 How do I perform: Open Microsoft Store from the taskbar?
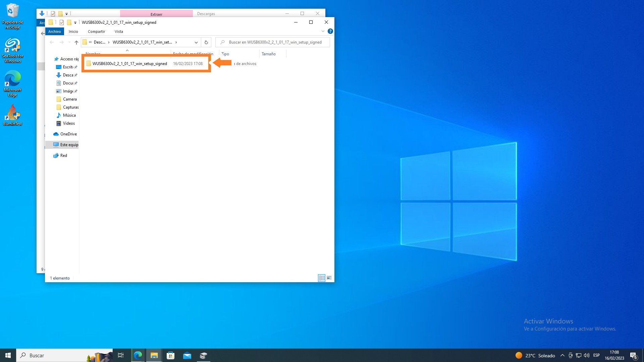[x=171, y=355]
